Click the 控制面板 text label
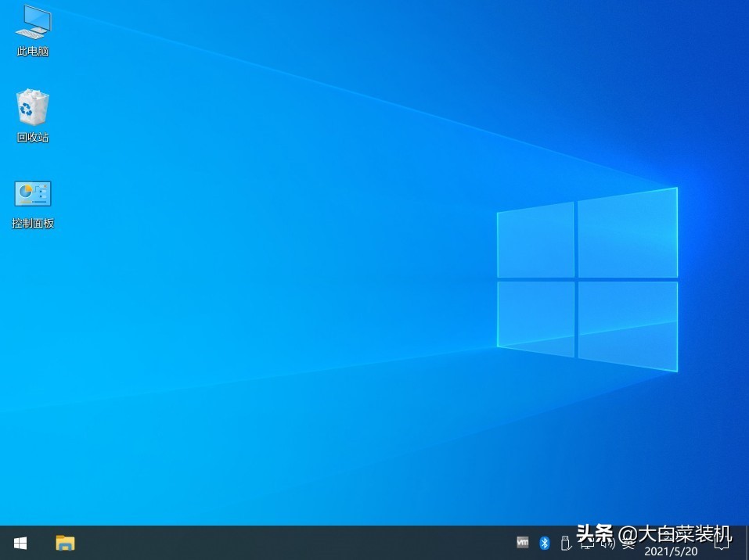 click(33, 224)
